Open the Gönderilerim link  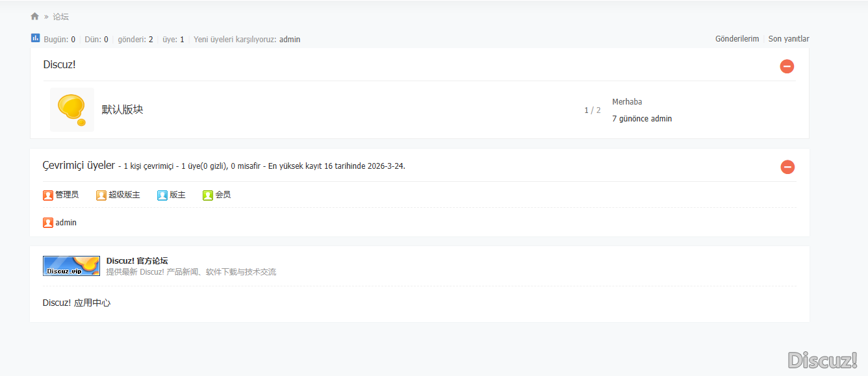click(737, 39)
